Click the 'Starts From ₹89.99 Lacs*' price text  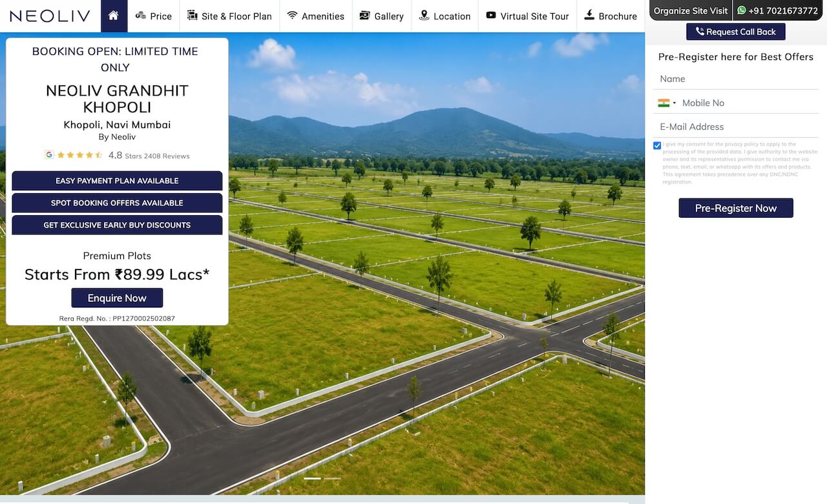[117, 275]
